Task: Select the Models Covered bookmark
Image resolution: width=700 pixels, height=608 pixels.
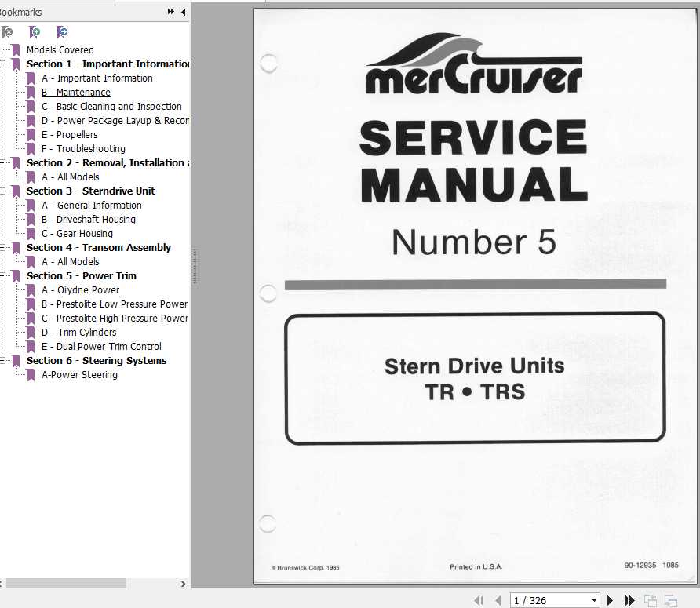Action: click(60, 49)
